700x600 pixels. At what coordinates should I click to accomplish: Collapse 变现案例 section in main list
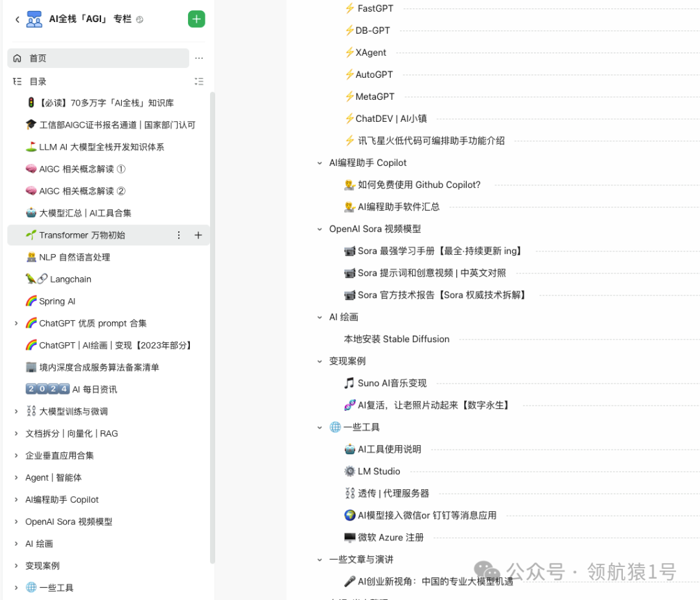320,361
